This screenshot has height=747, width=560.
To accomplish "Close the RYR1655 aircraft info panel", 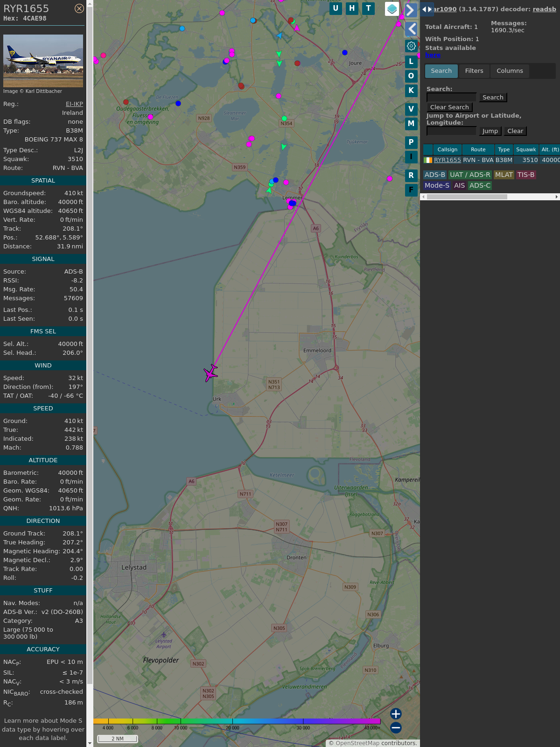I will point(79,8).
